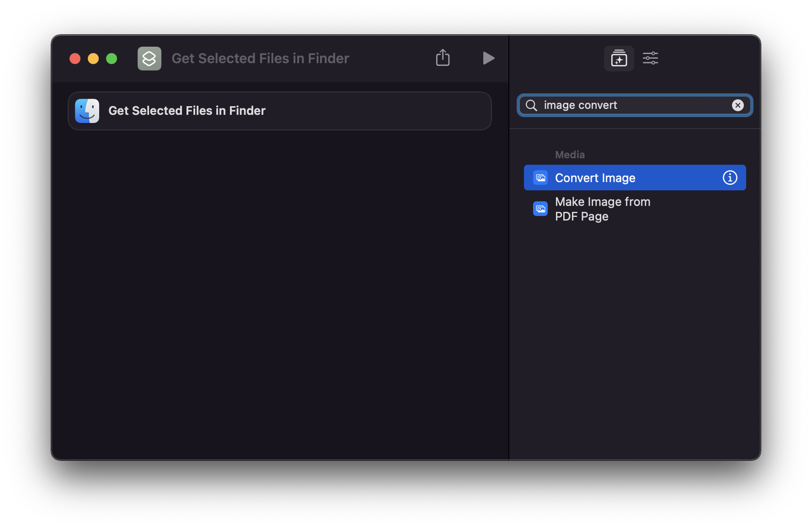This screenshot has height=528, width=812.
Task: Clear the search with the X button
Action: 737,105
